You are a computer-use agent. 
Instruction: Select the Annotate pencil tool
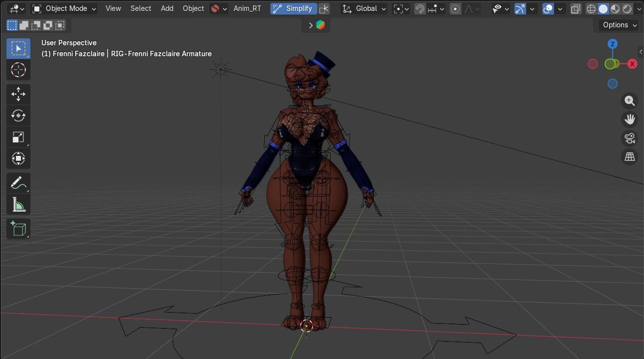pos(18,183)
